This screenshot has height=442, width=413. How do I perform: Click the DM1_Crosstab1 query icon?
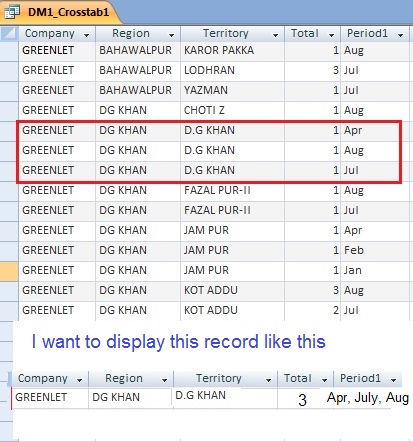pyautogui.click(x=12, y=12)
